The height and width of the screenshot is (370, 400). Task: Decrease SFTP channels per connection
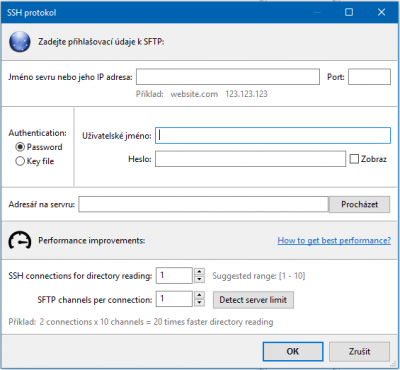(x=199, y=303)
